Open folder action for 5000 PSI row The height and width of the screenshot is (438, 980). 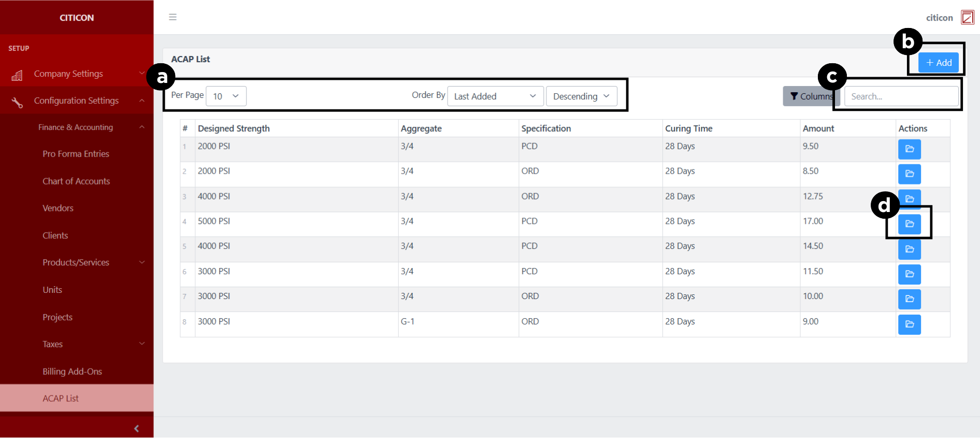click(909, 224)
